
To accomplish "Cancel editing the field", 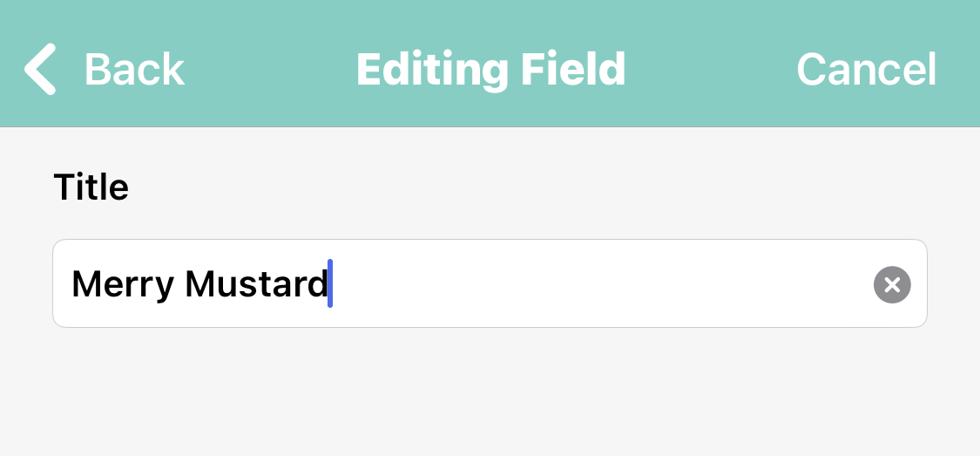I will (866, 70).
